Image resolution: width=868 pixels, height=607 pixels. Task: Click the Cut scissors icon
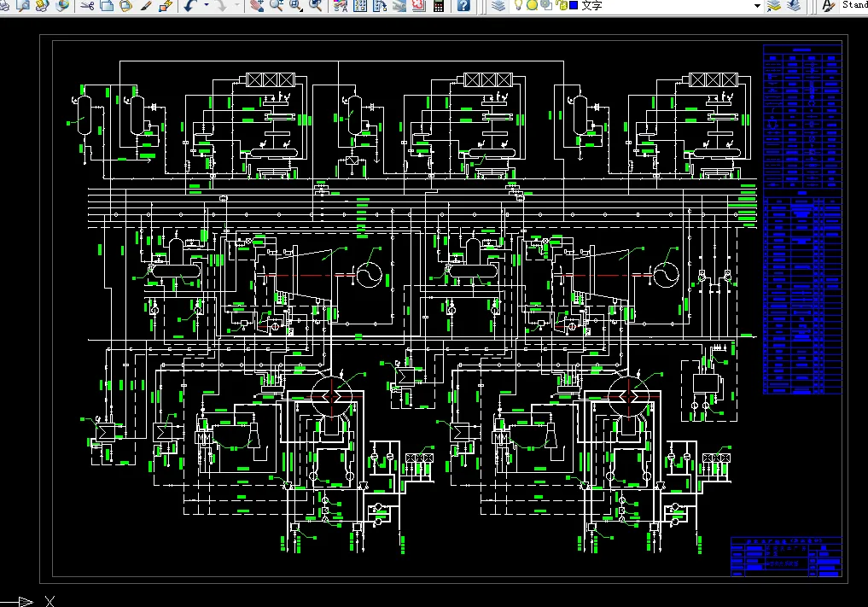click(87, 5)
